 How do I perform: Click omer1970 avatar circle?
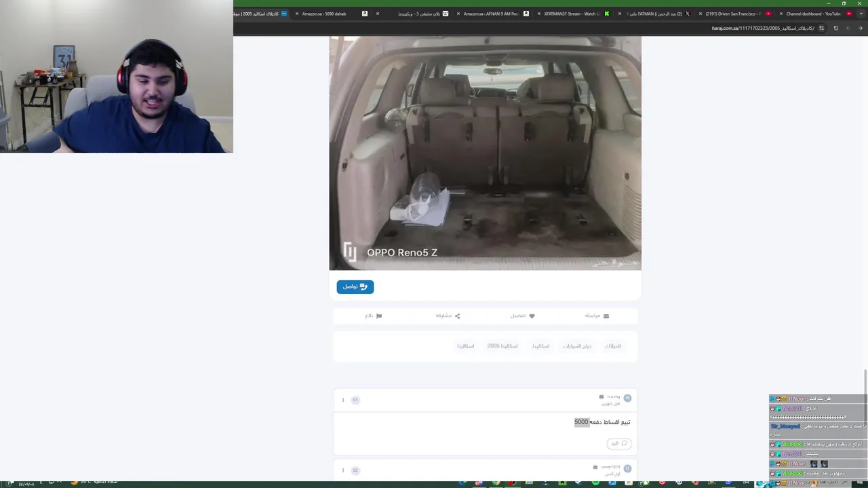coord(627,468)
